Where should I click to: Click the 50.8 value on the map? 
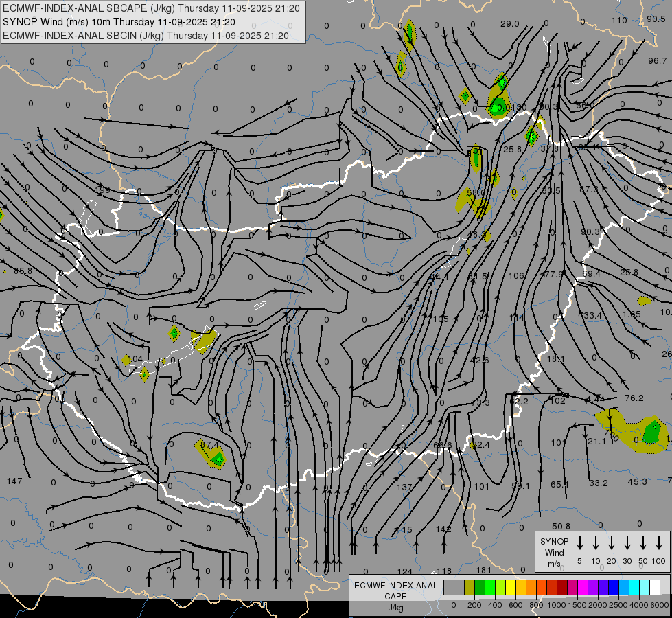point(561,526)
